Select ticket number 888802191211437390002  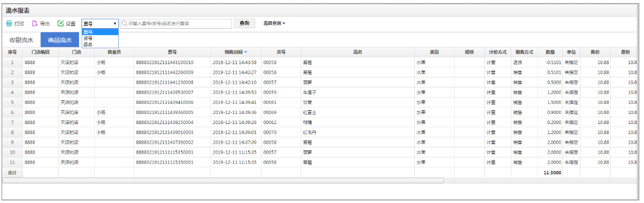point(165,143)
